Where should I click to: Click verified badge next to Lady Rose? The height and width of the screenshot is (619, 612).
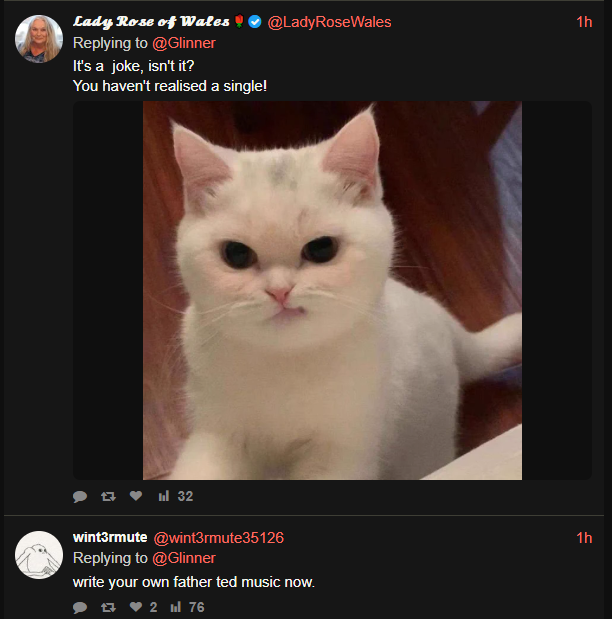click(x=255, y=22)
